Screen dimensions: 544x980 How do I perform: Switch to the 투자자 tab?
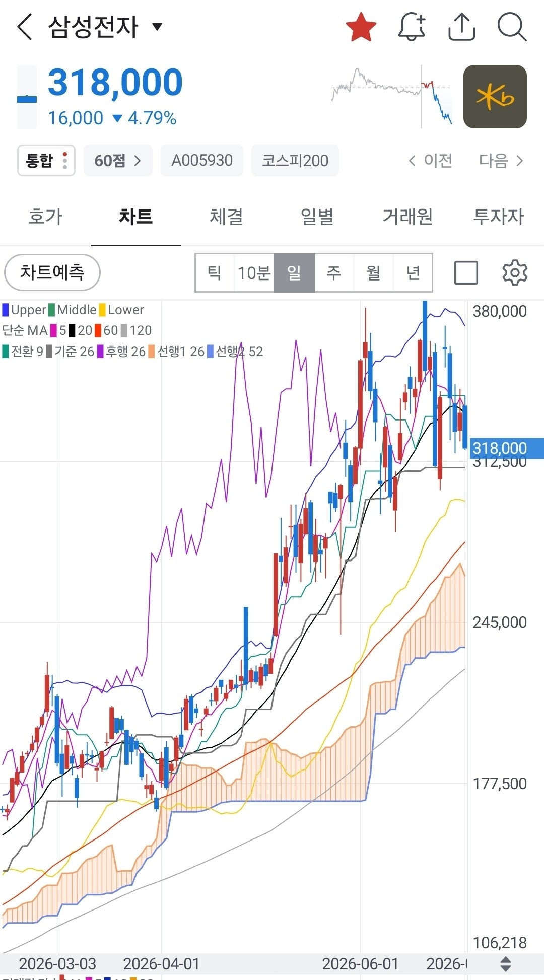click(499, 217)
